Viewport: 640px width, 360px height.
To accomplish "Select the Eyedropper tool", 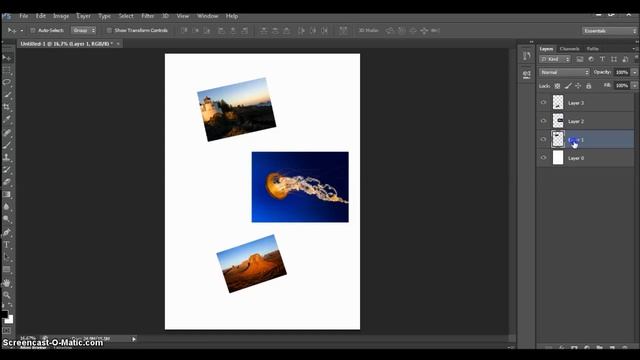I will [7, 120].
